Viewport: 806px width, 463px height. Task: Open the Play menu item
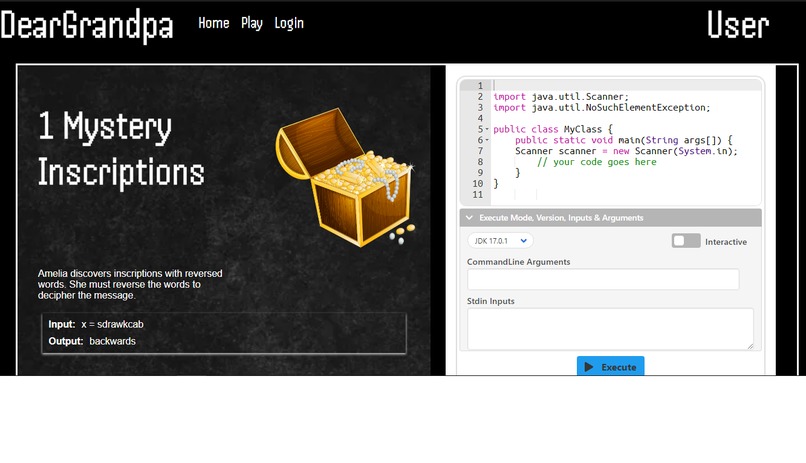click(251, 23)
